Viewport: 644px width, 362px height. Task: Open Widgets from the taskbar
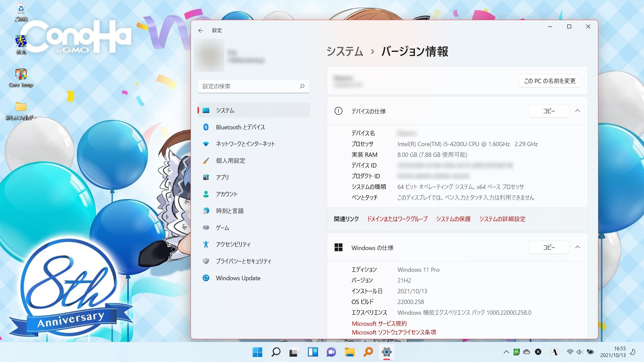(313, 352)
